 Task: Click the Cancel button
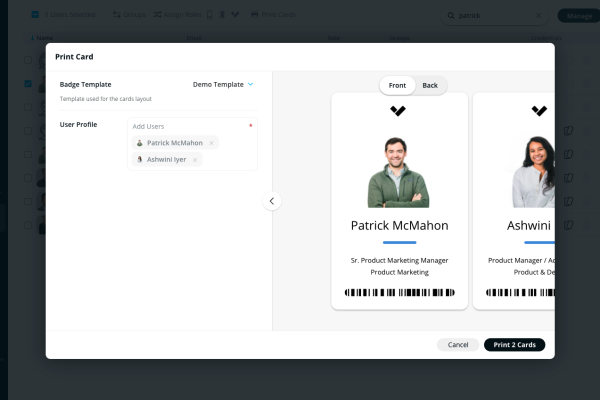tap(458, 344)
